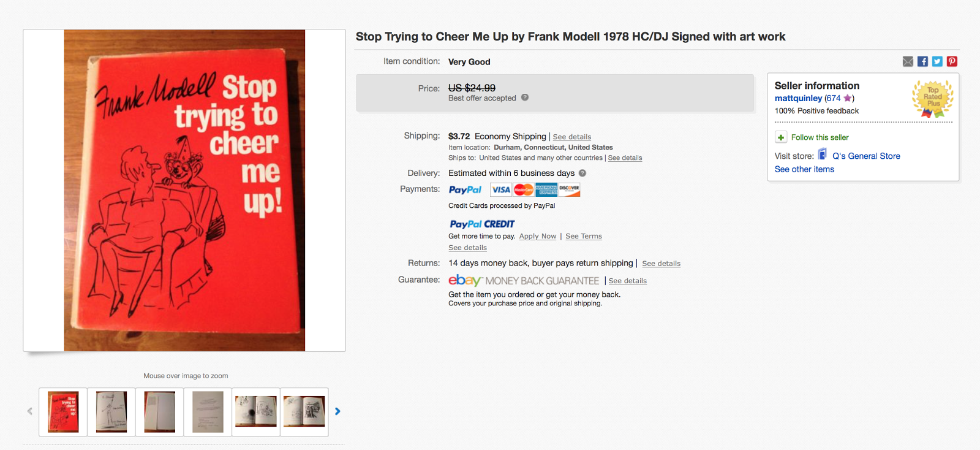Open See other items link
This screenshot has height=450, width=980.
pos(804,169)
